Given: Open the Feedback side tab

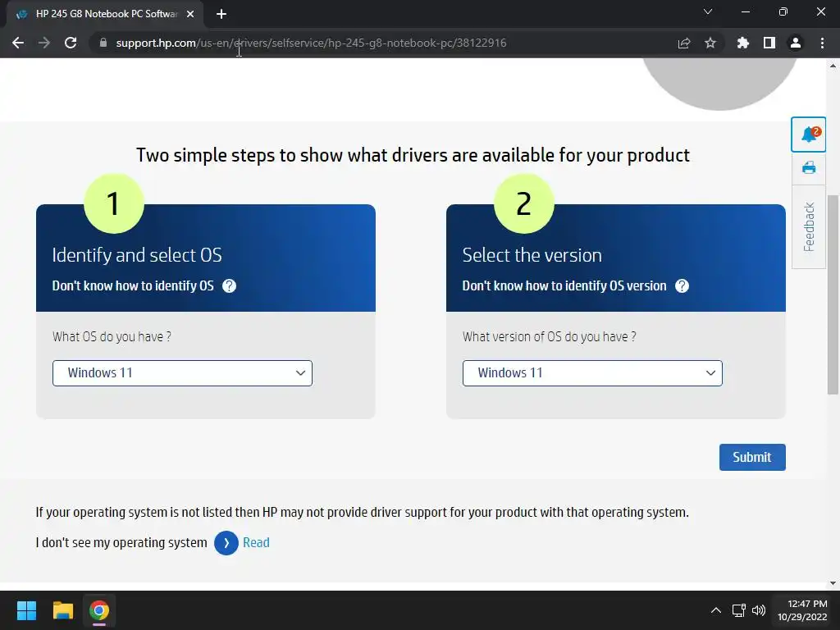Looking at the screenshot, I should coord(808,226).
